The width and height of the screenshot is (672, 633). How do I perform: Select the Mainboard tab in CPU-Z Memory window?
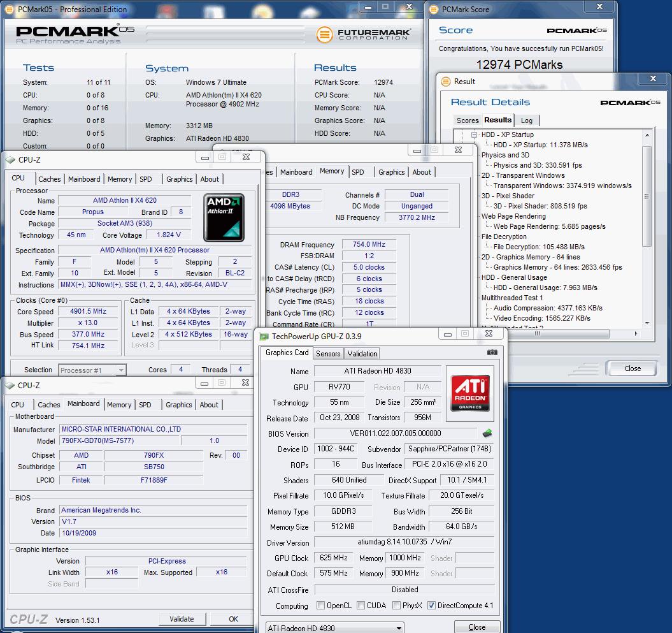click(296, 172)
